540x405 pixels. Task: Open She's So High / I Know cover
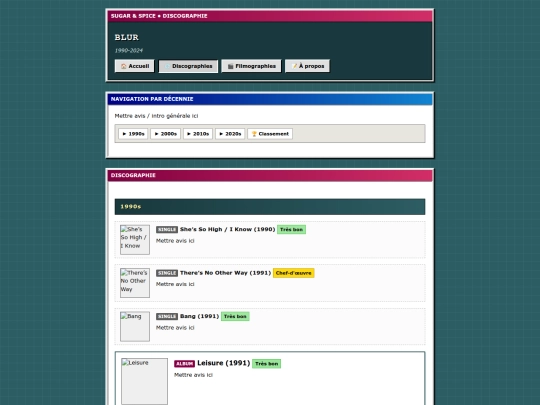tap(135, 240)
